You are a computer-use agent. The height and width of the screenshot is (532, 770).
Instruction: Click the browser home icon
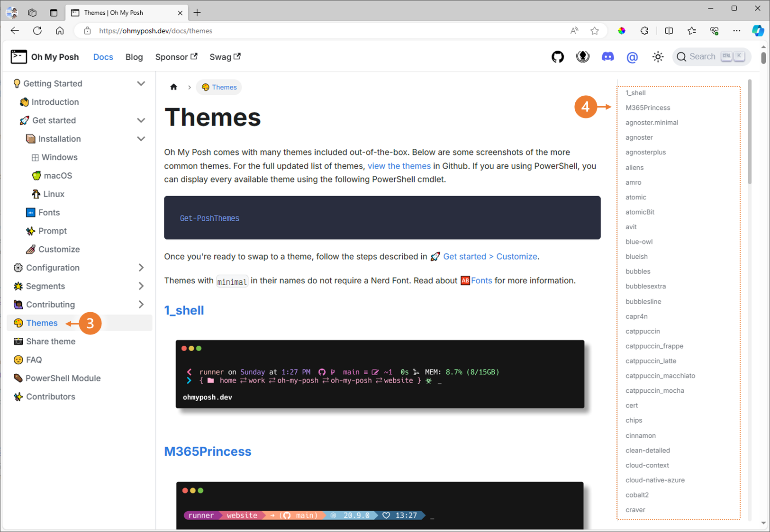(x=60, y=31)
